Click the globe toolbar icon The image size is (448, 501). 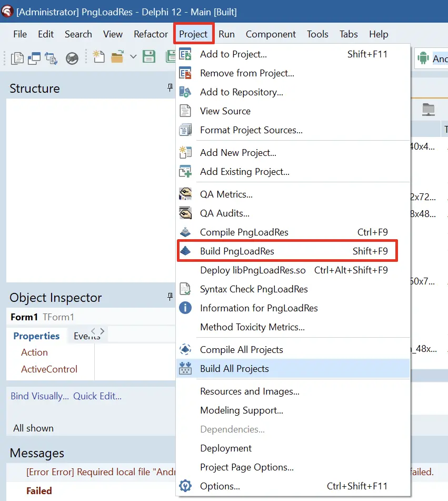72,58
